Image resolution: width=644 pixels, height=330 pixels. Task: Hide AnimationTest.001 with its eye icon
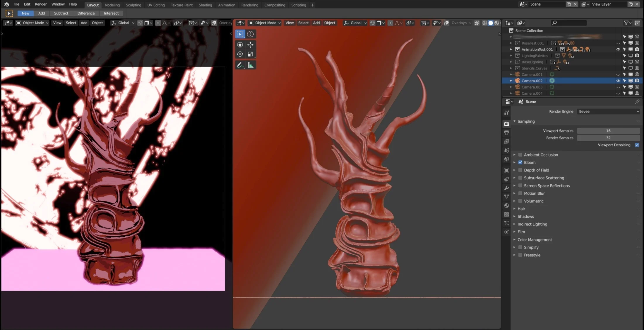click(618, 49)
